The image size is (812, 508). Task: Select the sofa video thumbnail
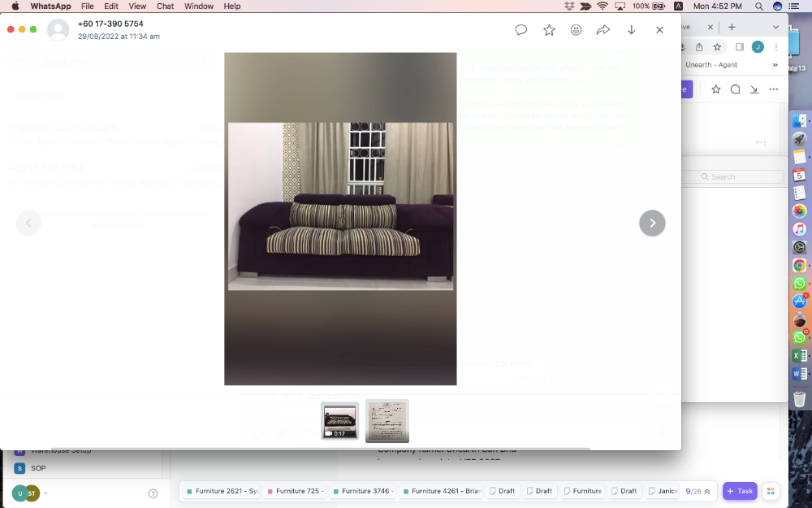pyautogui.click(x=339, y=420)
